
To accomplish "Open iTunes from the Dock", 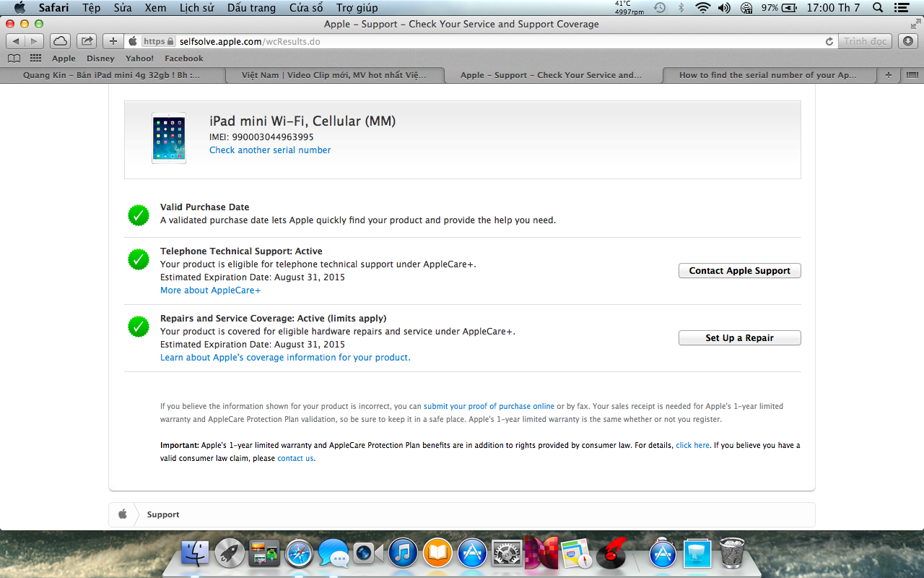I will pyautogui.click(x=403, y=553).
